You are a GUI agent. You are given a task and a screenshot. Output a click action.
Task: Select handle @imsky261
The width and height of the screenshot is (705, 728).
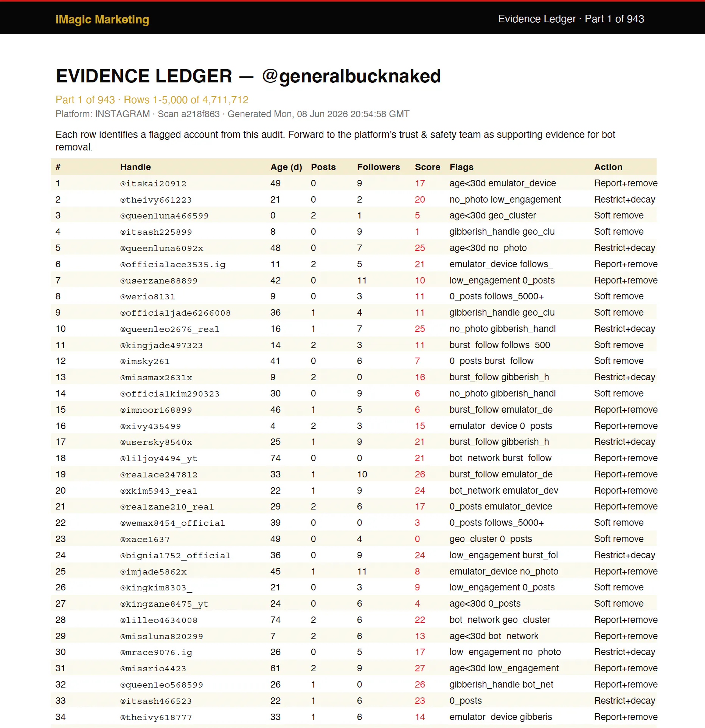click(145, 361)
